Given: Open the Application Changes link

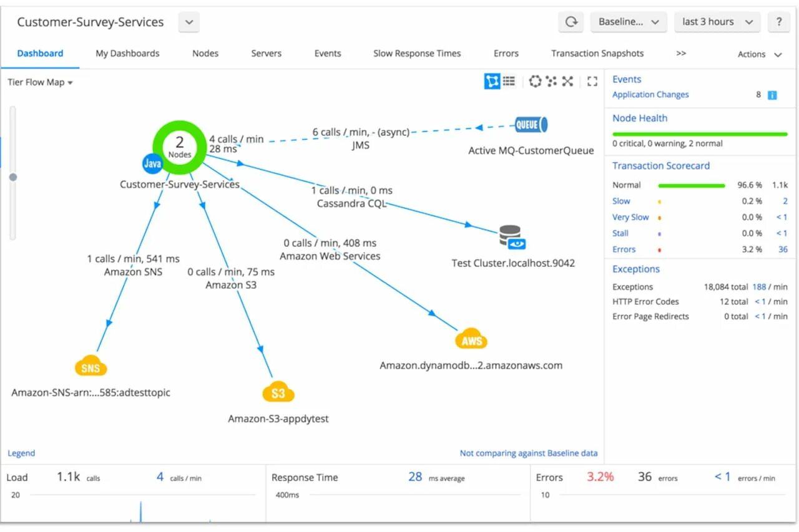Looking at the screenshot, I should (x=650, y=95).
